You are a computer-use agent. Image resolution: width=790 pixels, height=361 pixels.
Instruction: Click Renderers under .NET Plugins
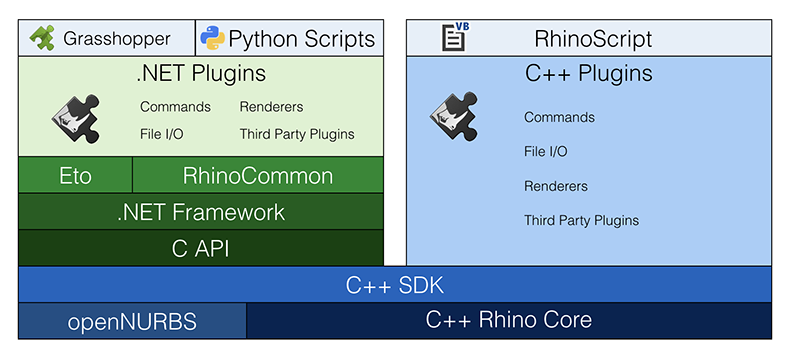[272, 107]
